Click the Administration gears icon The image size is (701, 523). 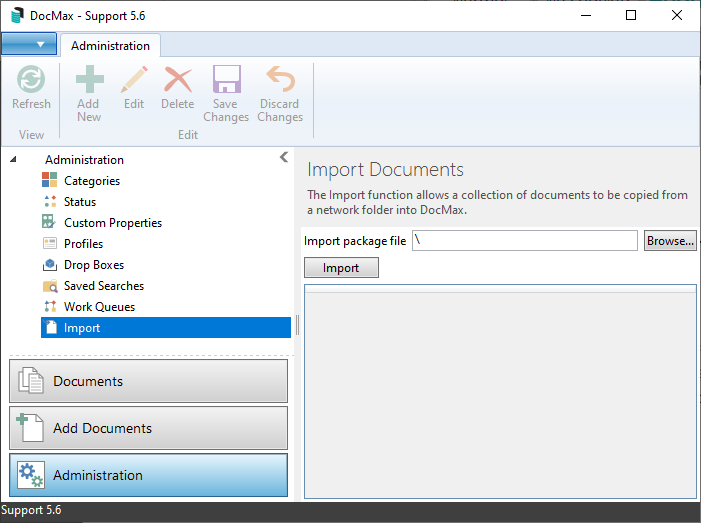coord(31,475)
